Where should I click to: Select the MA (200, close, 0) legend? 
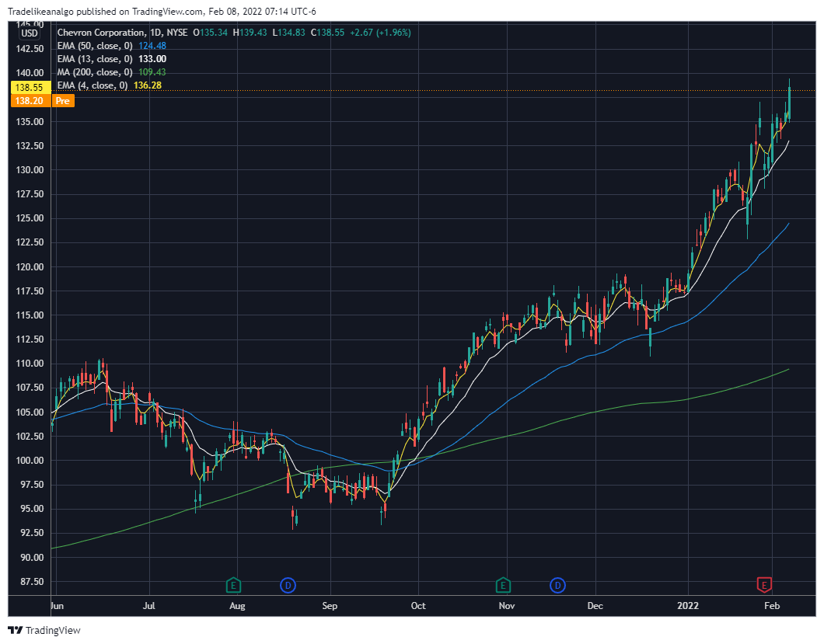(x=95, y=72)
